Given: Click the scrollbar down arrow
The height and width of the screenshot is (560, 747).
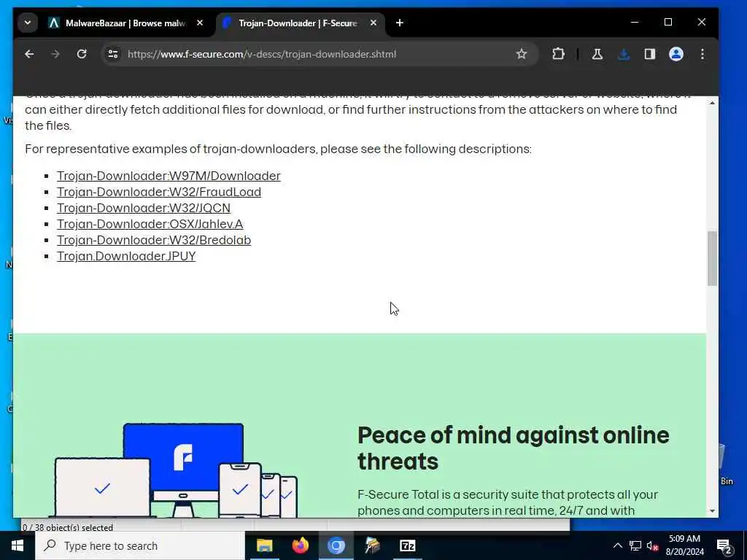Looking at the screenshot, I should 712,511.
